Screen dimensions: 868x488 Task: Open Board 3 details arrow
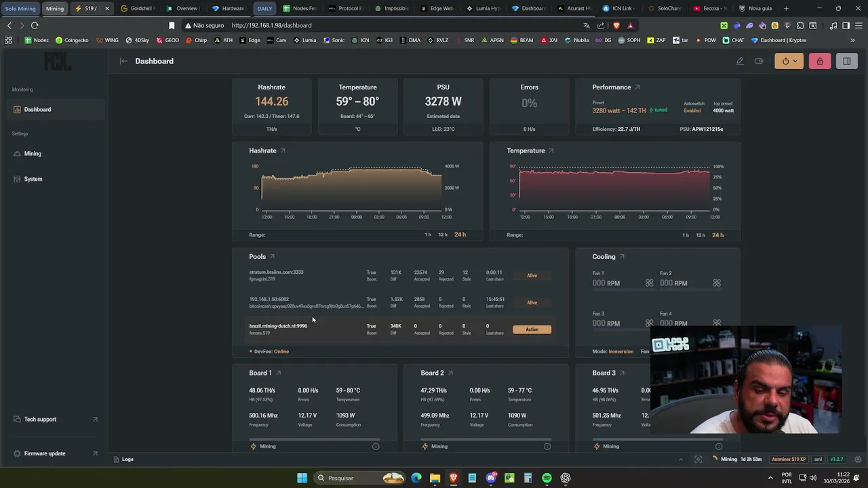click(622, 373)
